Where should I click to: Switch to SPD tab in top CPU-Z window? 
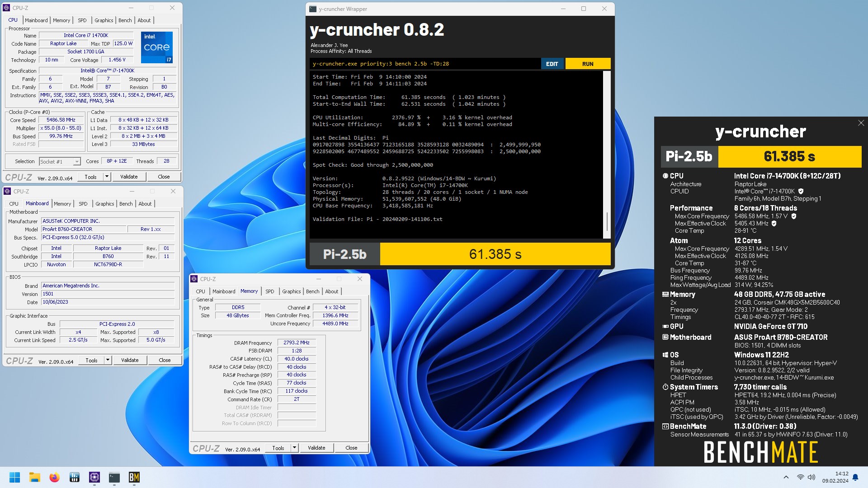point(82,20)
